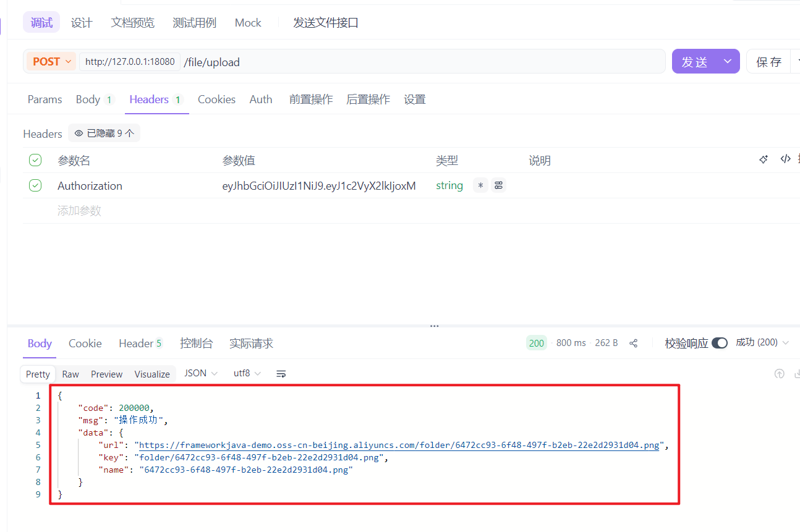This screenshot has width=800, height=532.
Task: Select the Visualize view mode
Action: coord(152,374)
